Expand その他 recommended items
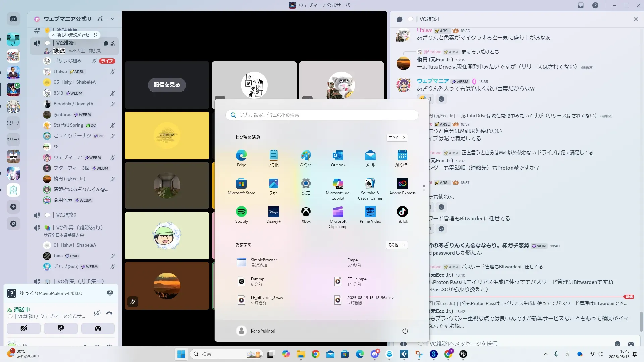The height and width of the screenshot is (362, 644). click(x=396, y=245)
